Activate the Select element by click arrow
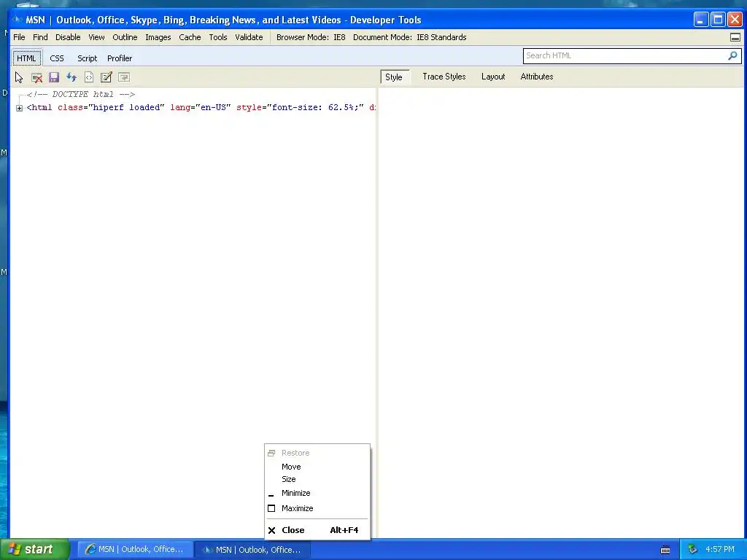747x560 pixels. click(18, 77)
